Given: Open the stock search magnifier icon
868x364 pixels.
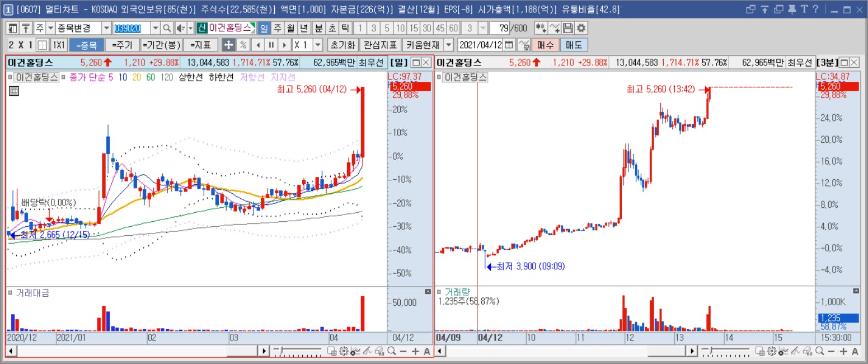Looking at the screenshot, I should pos(167,28).
